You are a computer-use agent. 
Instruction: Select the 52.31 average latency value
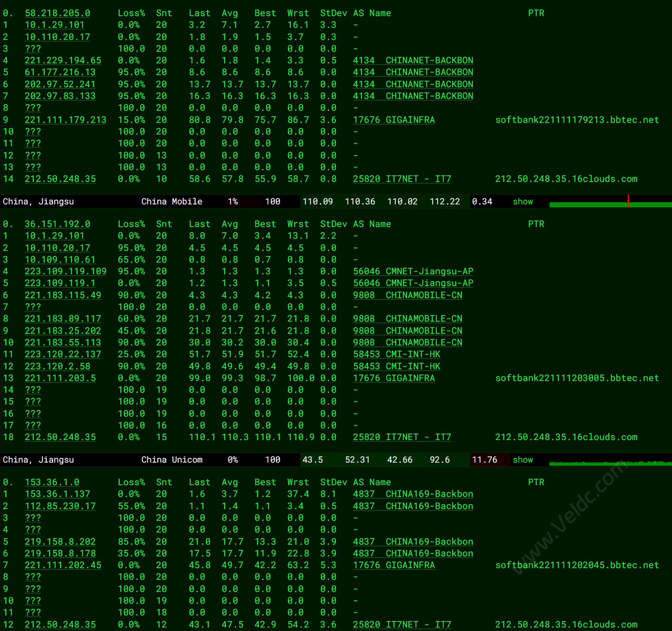click(357, 460)
